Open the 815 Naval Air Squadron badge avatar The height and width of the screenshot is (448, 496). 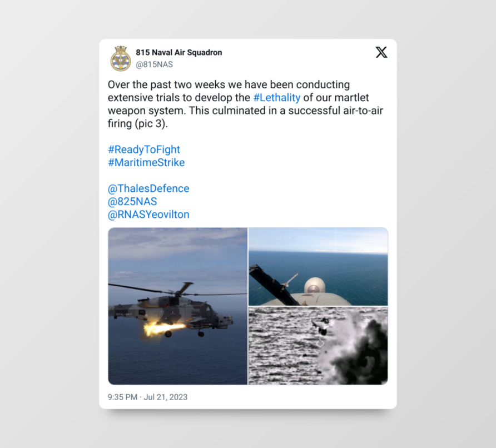click(121, 58)
